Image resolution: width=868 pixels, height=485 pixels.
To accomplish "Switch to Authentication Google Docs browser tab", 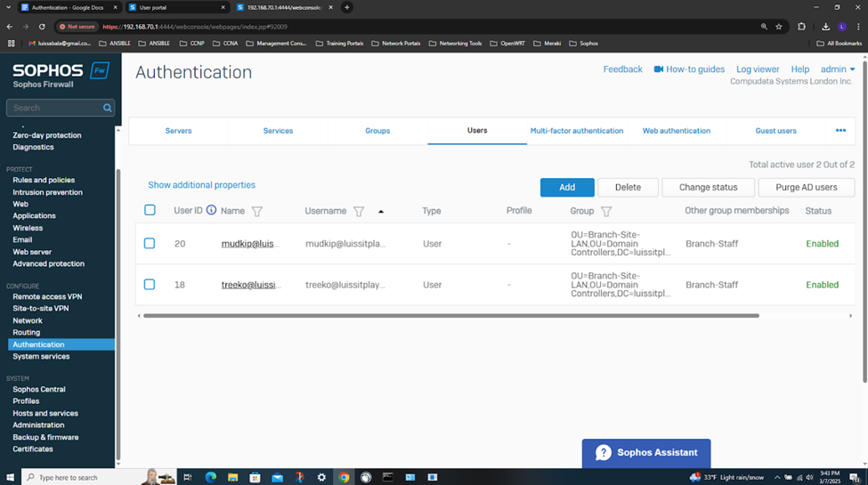I will coord(68,7).
